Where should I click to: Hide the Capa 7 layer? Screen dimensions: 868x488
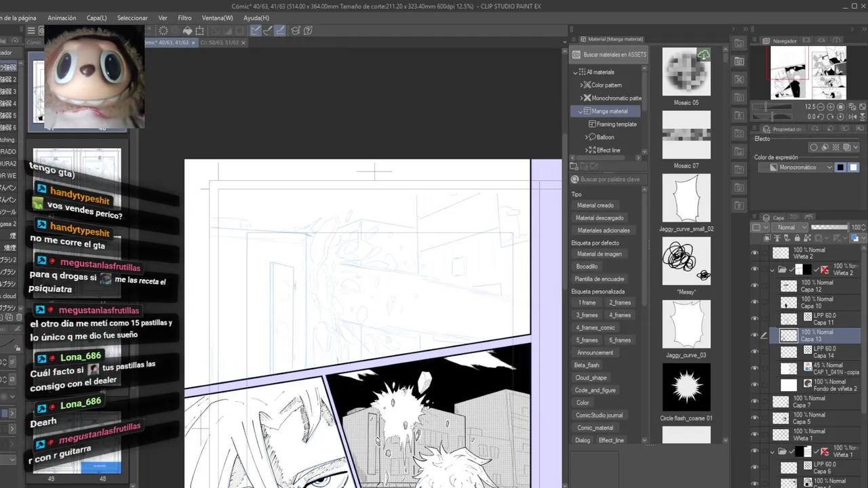coord(755,401)
